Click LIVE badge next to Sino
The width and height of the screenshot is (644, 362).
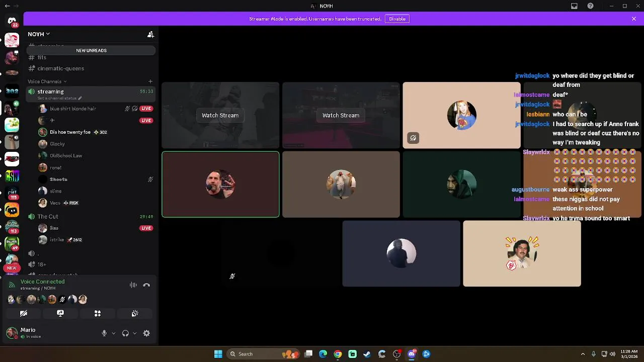pos(146,228)
